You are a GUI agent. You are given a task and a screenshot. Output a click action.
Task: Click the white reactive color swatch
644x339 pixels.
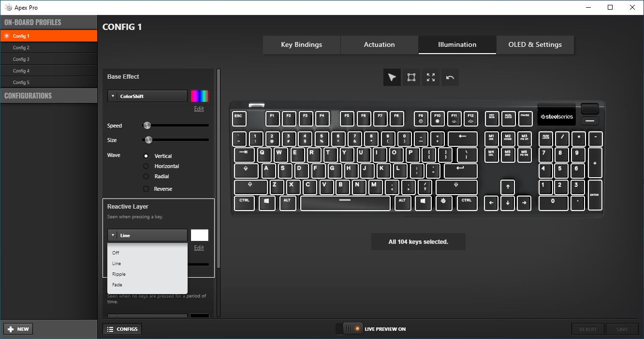(200, 235)
